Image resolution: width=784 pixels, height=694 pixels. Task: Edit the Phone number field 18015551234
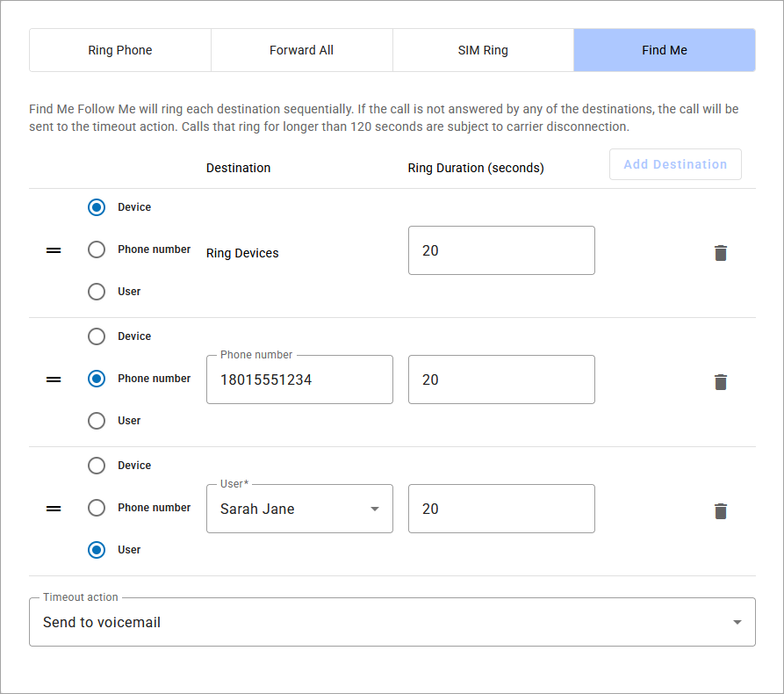[299, 380]
